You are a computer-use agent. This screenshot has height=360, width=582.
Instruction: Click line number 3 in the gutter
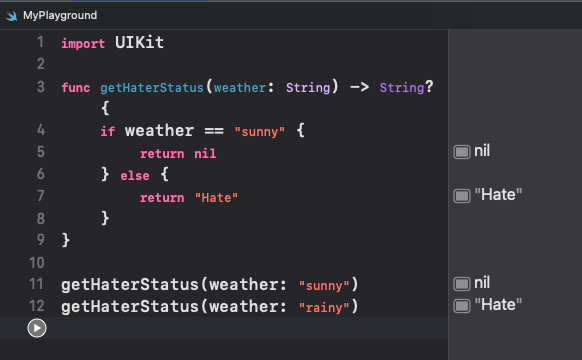pos(40,87)
